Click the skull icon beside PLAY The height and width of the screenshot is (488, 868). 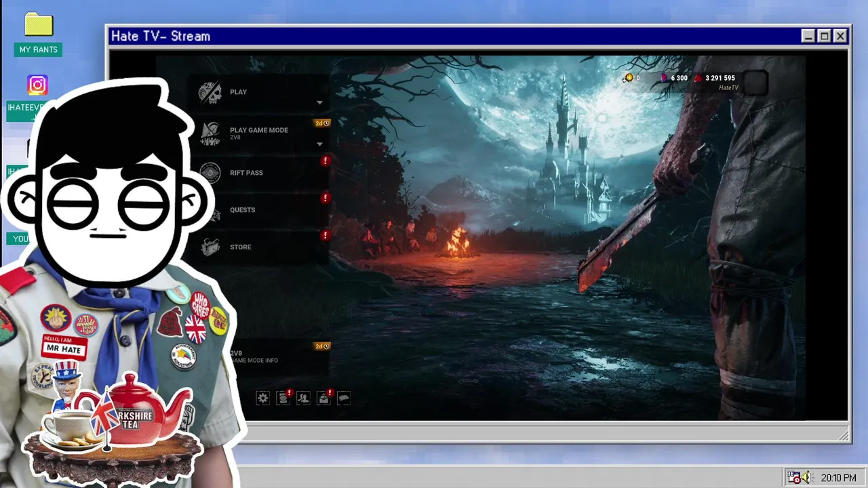(x=210, y=92)
